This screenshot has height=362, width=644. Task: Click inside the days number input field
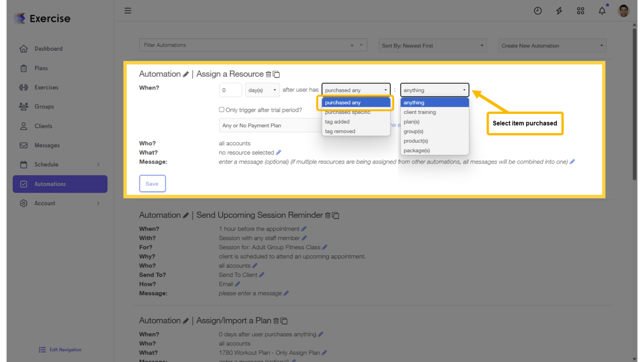click(231, 90)
